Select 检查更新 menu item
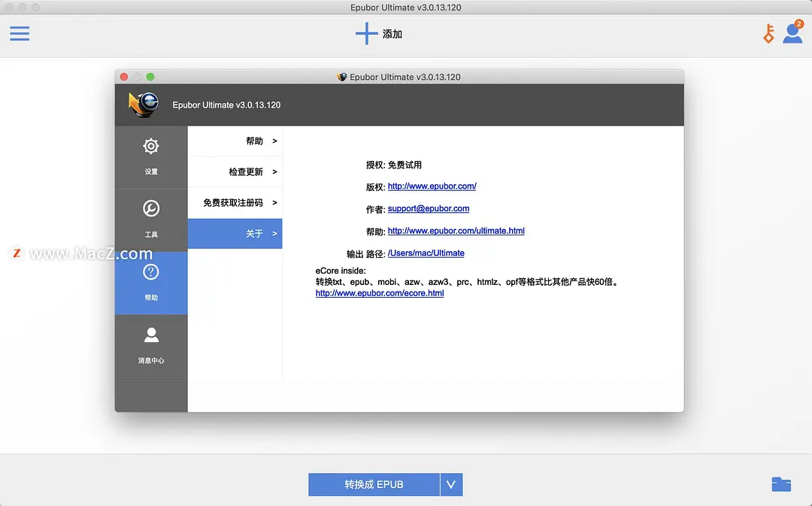This screenshot has height=506, width=812. (x=235, y=172)
